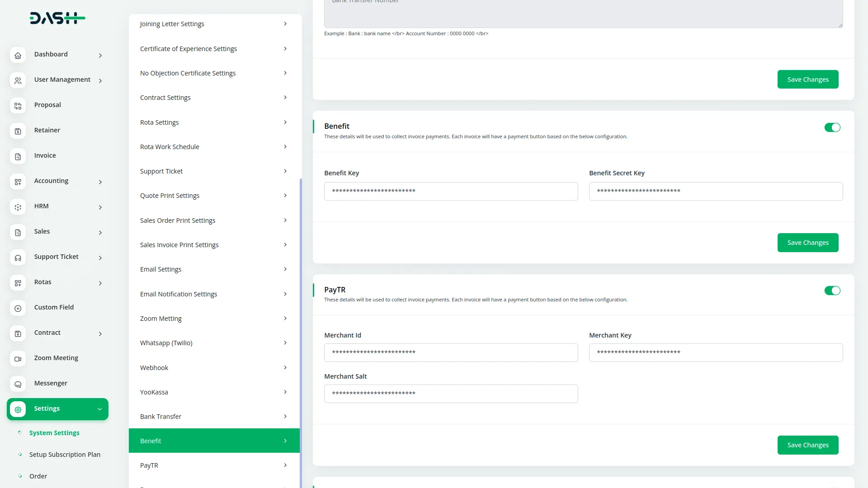
Task: Click the User Management people icon
Action: coord(18,80)
